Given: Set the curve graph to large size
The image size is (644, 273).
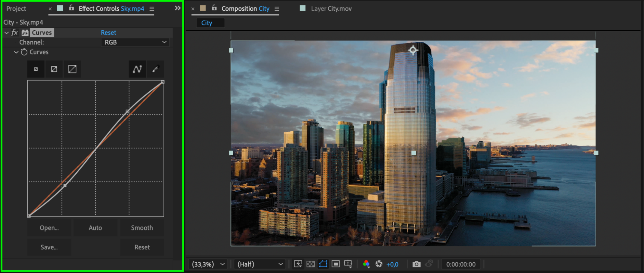Looking at the screenshot, I should (72, 69).
